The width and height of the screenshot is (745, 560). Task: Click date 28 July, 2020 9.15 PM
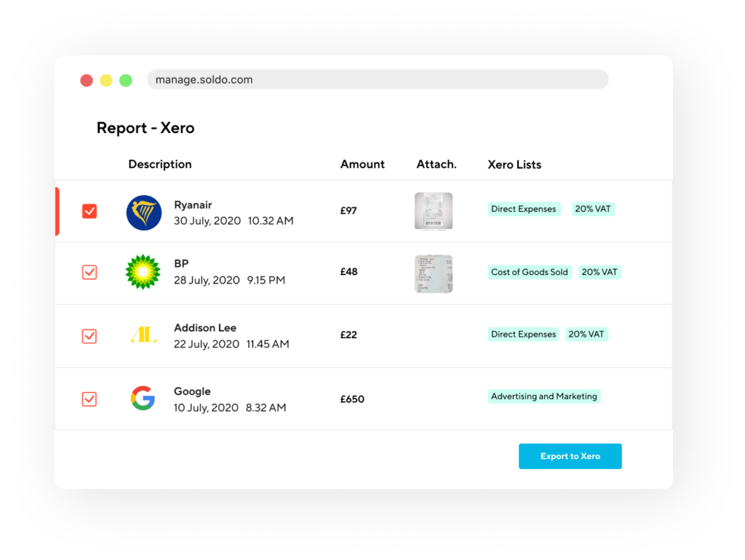tap(229, 280)
